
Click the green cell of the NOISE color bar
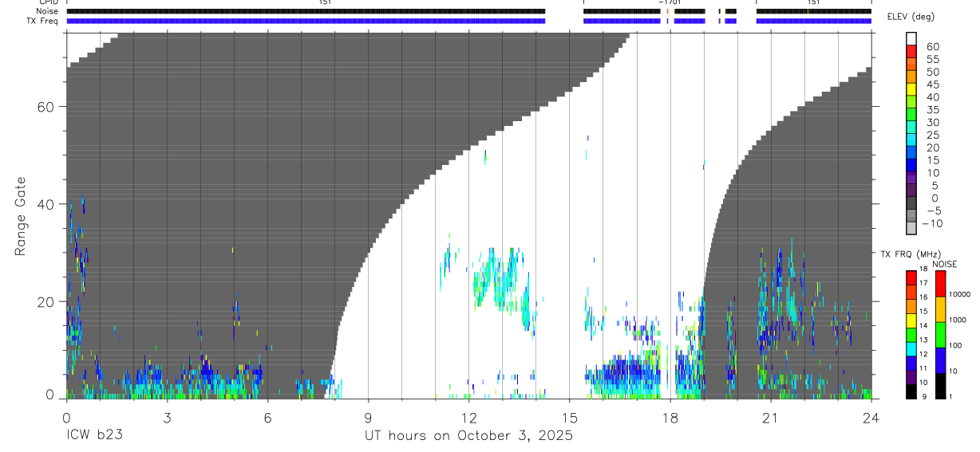click(940, 335)
